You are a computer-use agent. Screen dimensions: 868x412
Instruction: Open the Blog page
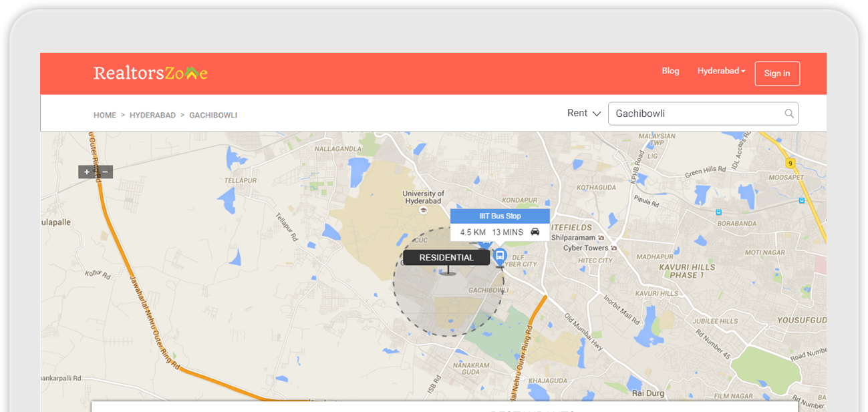coord(670,71)
